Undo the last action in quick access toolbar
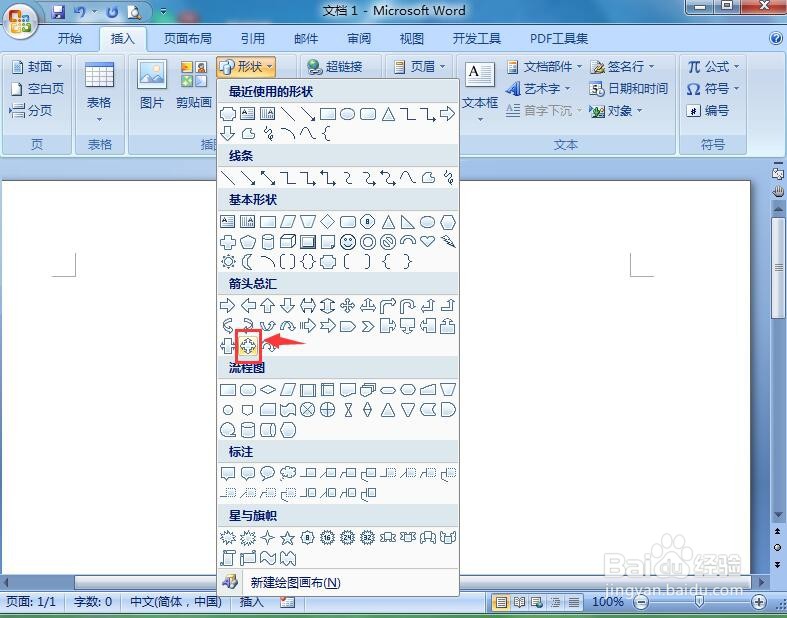 pyautogui.click(x=79, y=12)
